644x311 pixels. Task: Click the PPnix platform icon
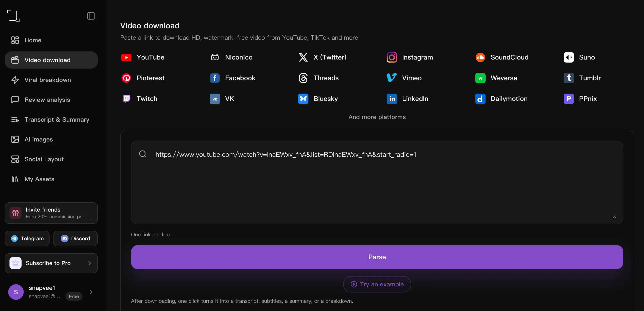coord(569,99)
